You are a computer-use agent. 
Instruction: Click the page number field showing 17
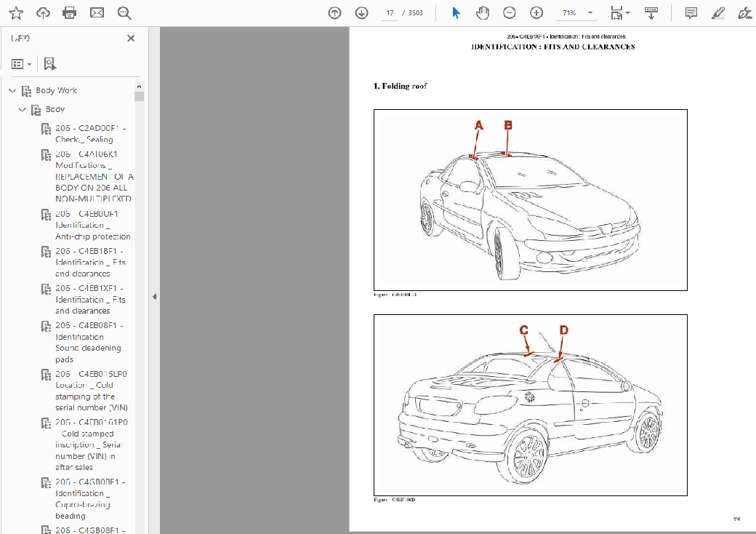(390, 13)
